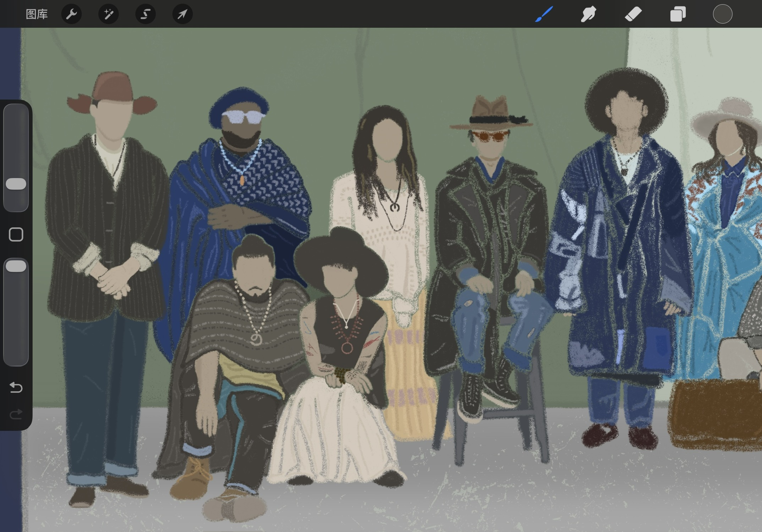Select the Smudge finger tool
The image size is (762, 532).
[x=588, y=14]
